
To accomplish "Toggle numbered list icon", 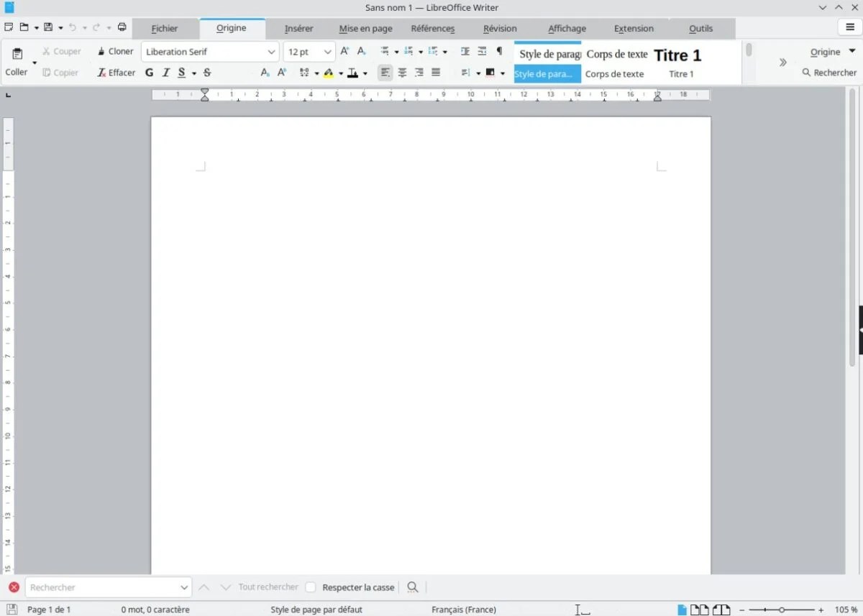I will point(408,51).
